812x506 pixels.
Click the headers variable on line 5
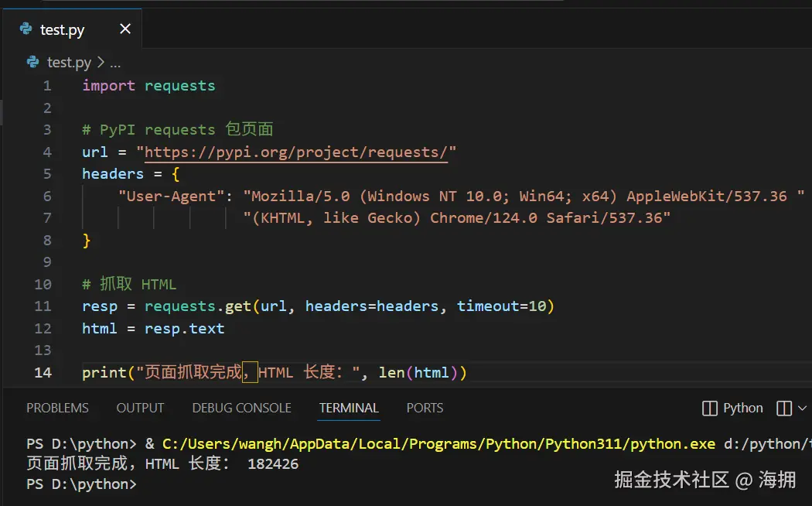click(x=113, y=173)
